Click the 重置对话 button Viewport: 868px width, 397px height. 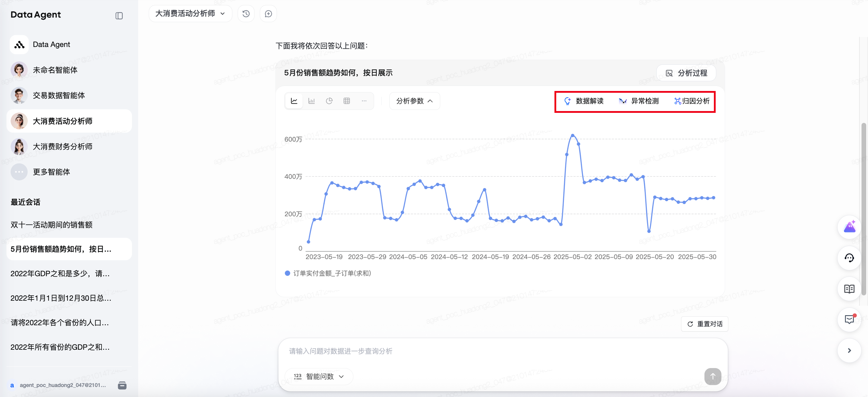click(704, 324)
